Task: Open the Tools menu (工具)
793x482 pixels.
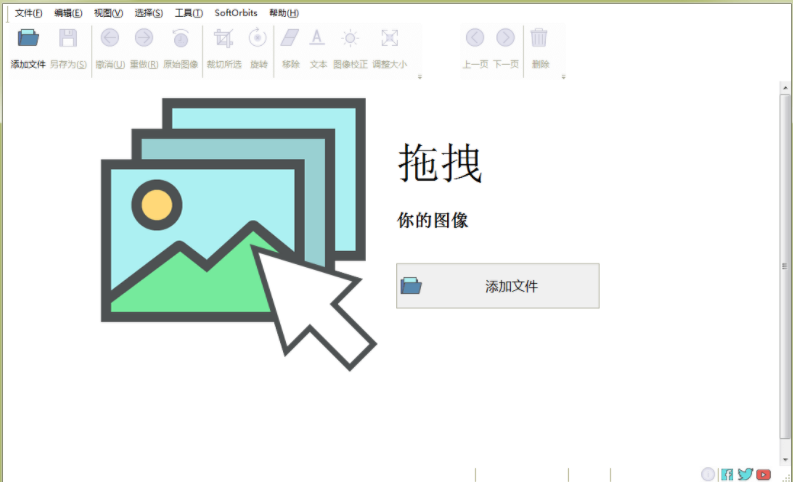Action: [x=189, y=13]
